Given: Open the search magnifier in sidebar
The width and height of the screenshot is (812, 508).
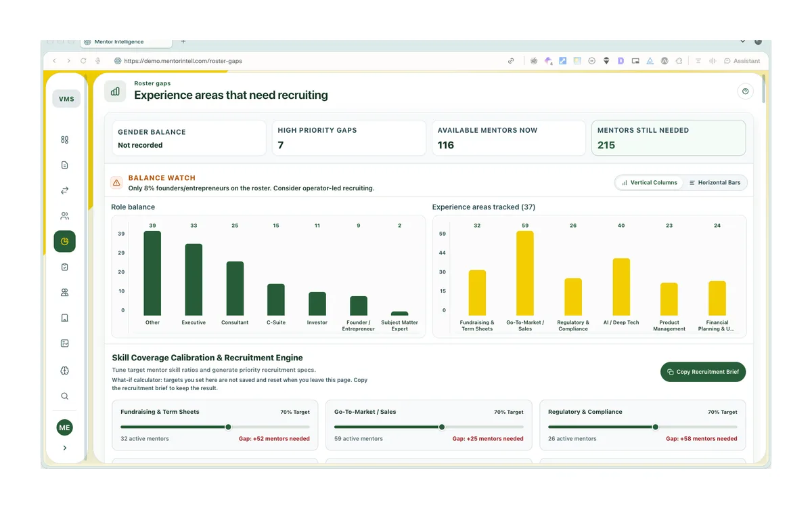Looking at the screenshot, I should (64, 396).
